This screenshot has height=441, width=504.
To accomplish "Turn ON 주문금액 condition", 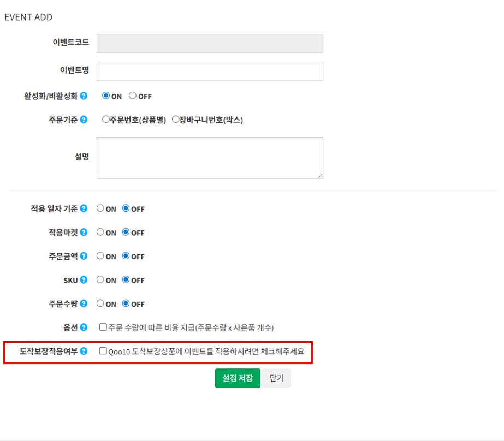I will [100, 255].
